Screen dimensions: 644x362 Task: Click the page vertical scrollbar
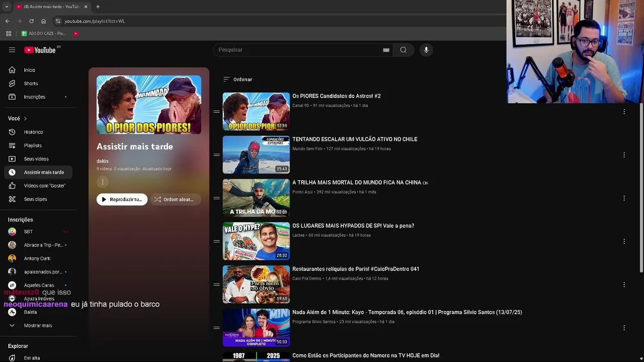pos(641,189)
